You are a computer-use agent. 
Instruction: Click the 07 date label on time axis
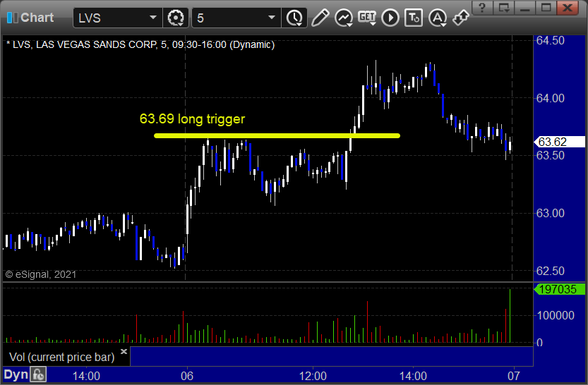coord(514,376)
